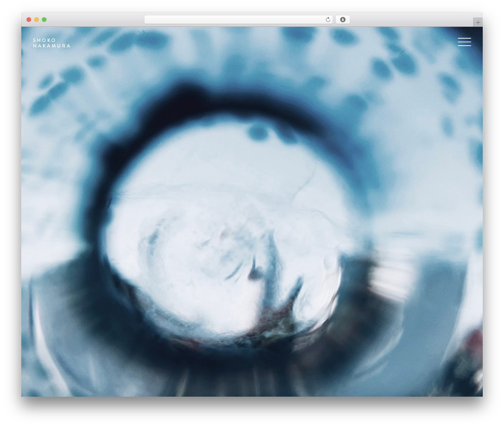The image size is (504, 427).
Task: Open the hamburger navigation menu
Action: click(464, 42)
